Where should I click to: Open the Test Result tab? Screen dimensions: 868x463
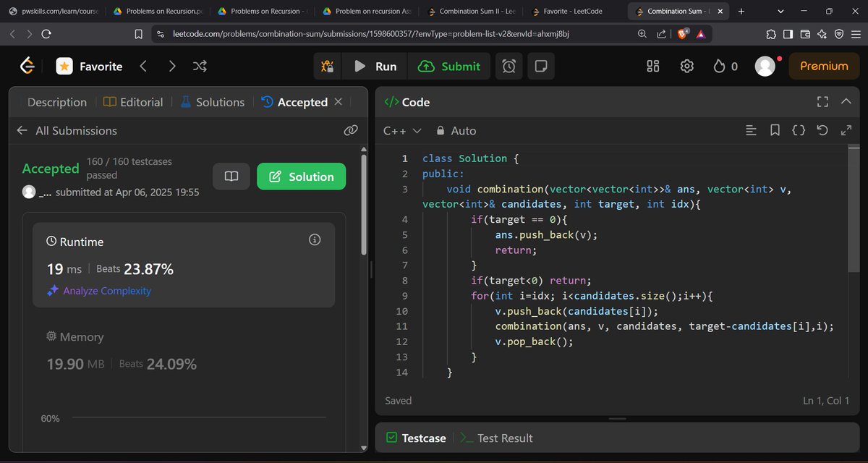[497, 438]
